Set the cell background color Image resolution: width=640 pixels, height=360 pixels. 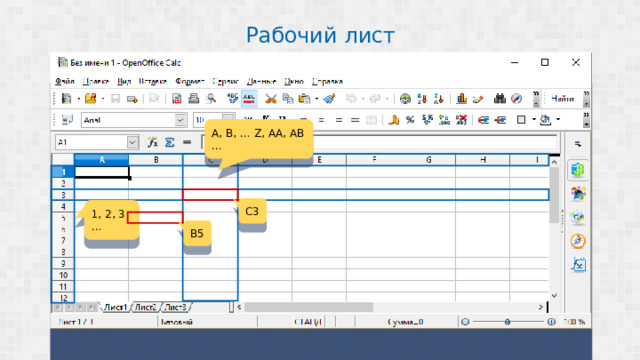click(x=546, y=120)
